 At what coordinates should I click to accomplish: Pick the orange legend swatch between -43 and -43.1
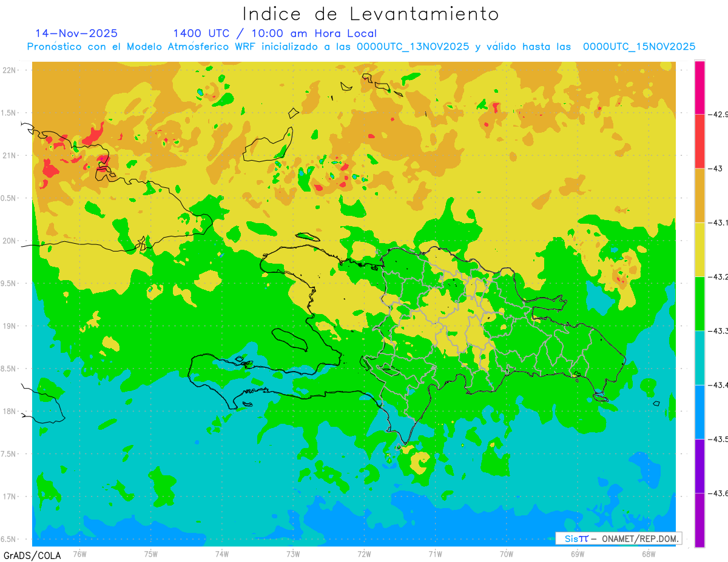click(699, 195)
